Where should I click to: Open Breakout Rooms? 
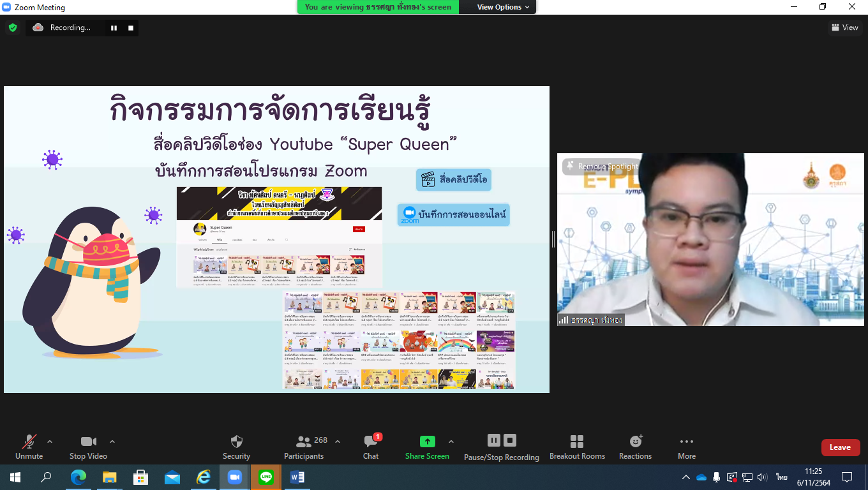pos(577,447)
